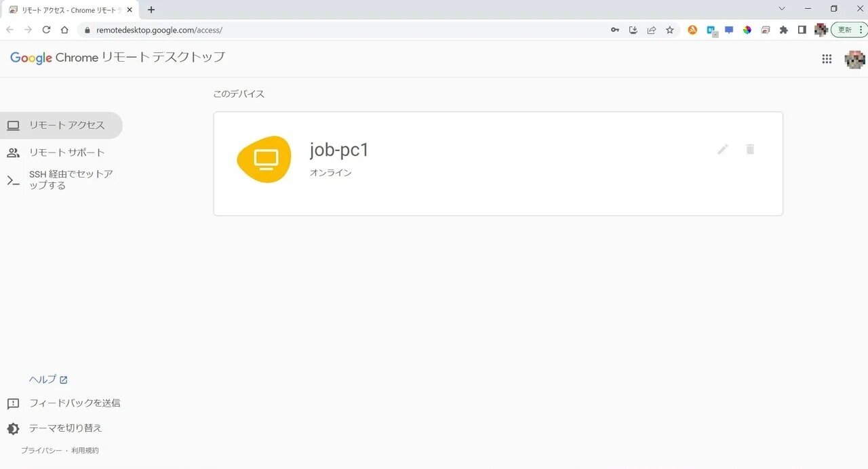Open the Google account avatar on the page
The width and height of the screenshot is (868, 469).
(x=854, y=59)
